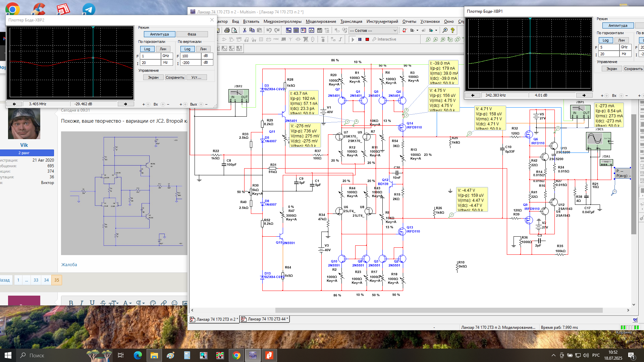Select the MISC component group icon
644x362 pixels.
click(276, 39)
